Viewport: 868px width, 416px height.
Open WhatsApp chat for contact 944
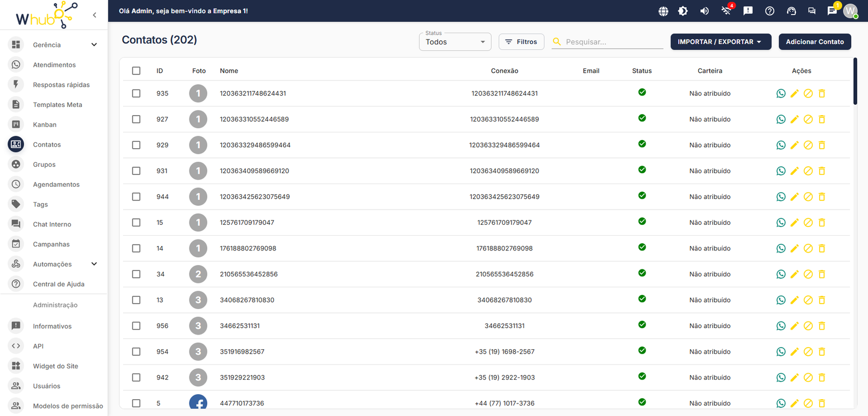tap(781, 197)
